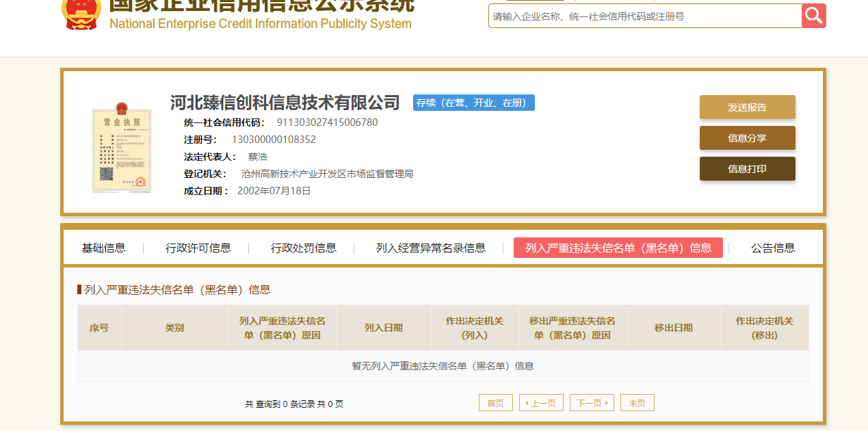The image size is (868, 431).
Task: Click the 下一页 pagination button
Action: pyautogui.click(x=592, y=403)
